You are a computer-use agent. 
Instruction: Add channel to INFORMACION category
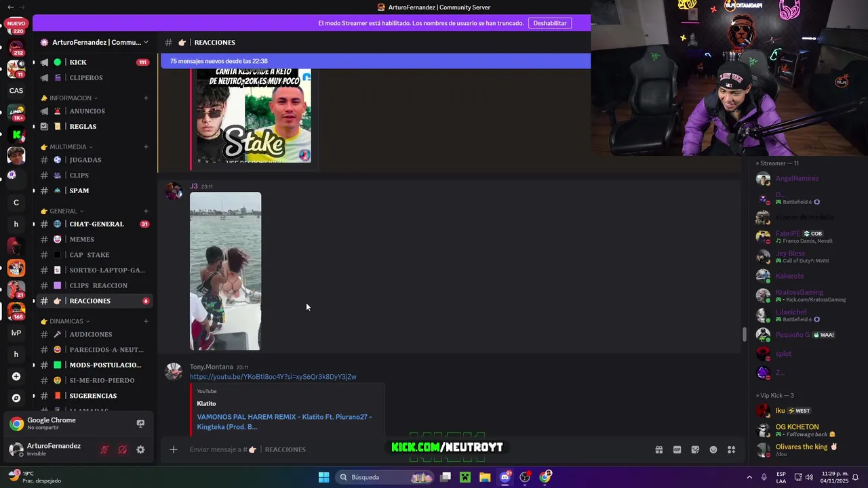[x=146, y=98]
